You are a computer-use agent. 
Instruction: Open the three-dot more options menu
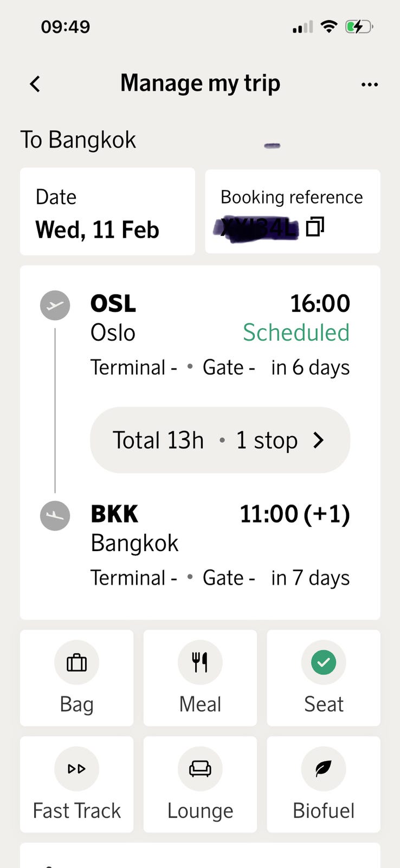pos(369,85)
